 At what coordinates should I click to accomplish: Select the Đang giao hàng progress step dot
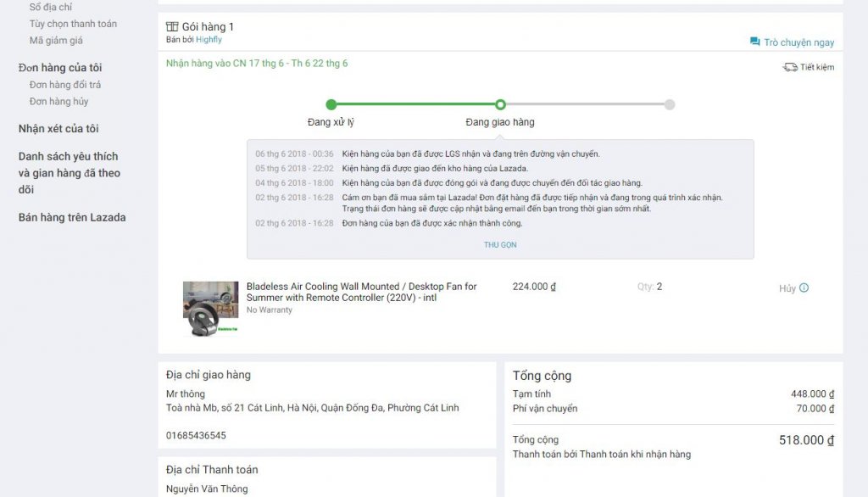(x=500, y=104)
